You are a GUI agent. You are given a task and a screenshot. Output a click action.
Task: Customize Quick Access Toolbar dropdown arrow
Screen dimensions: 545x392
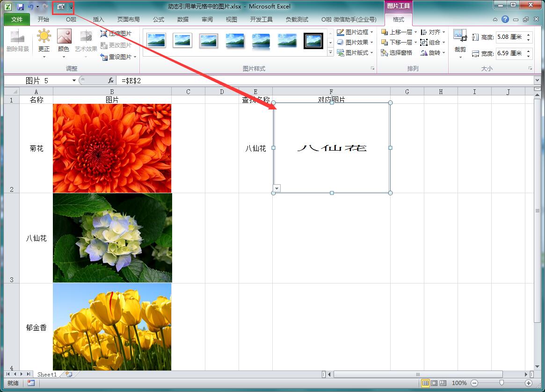pyautogui.click(x=71, y=7)
